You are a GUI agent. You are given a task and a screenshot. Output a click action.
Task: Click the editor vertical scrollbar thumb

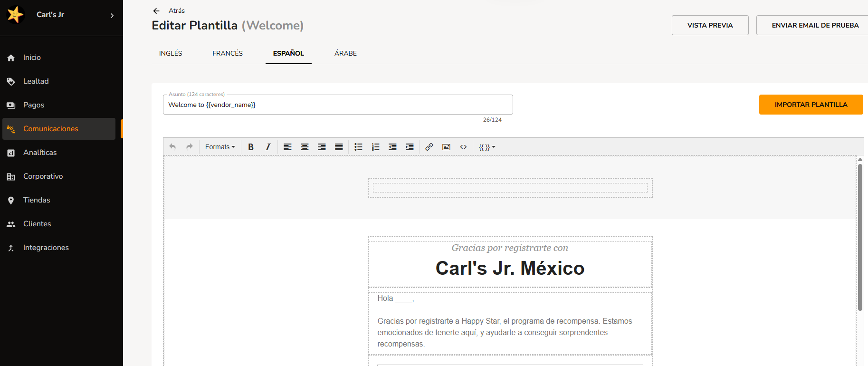[860, 237]
